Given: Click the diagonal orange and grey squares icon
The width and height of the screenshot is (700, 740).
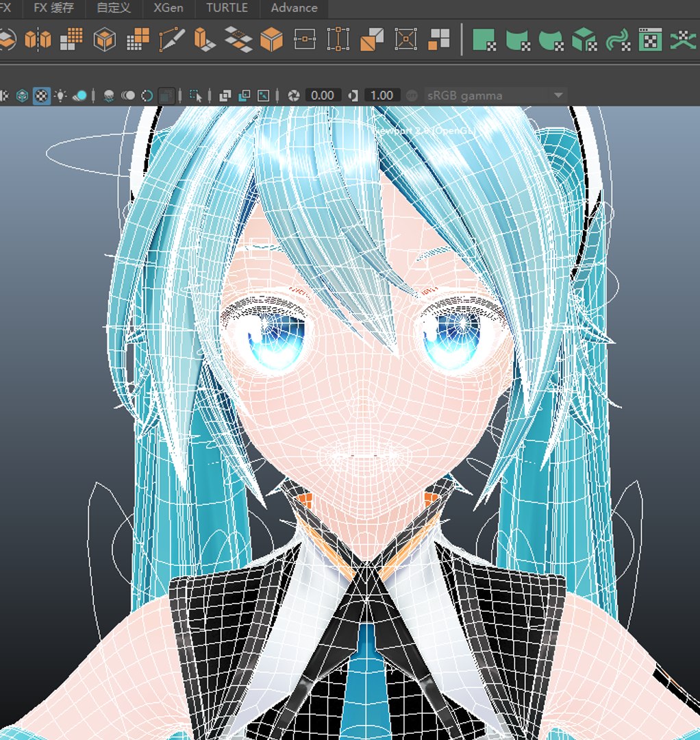Looking at the screenshot, I should pos(372,39).
